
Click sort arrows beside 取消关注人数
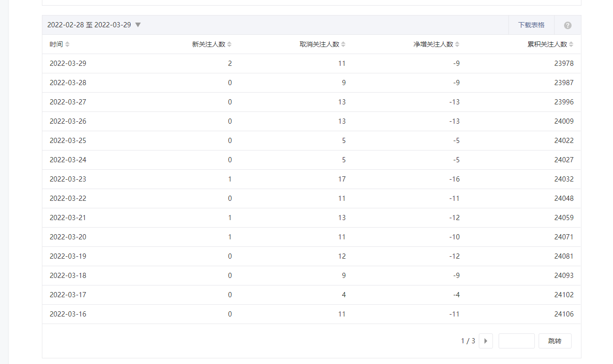343,44
